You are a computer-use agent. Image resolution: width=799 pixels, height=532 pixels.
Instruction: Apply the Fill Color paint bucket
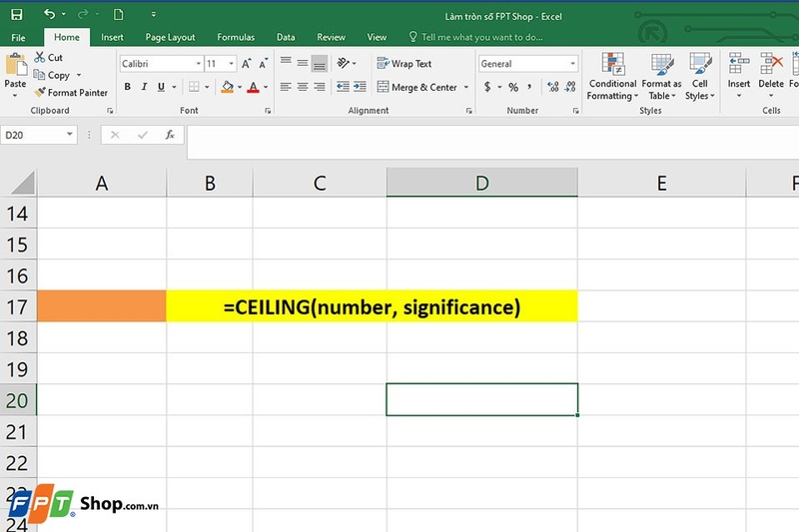(228, 87)
